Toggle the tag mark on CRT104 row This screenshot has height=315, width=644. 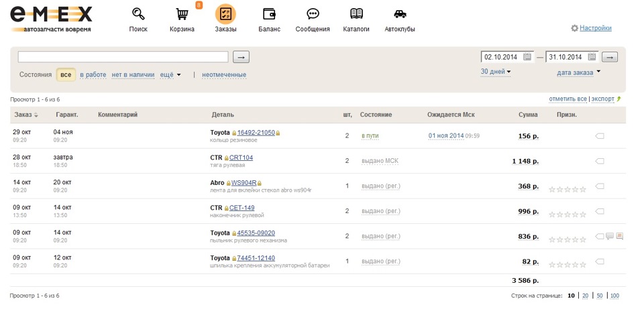(x=600, y=161)
